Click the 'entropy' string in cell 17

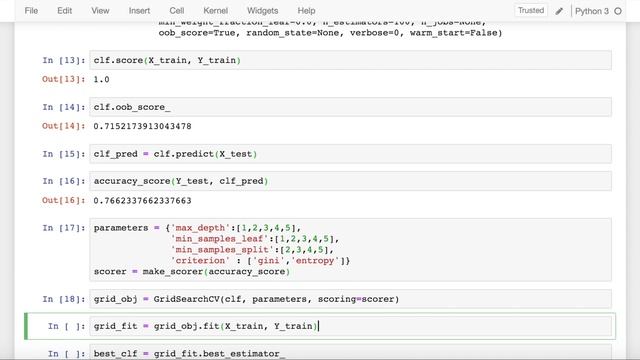tap(315, 261)
